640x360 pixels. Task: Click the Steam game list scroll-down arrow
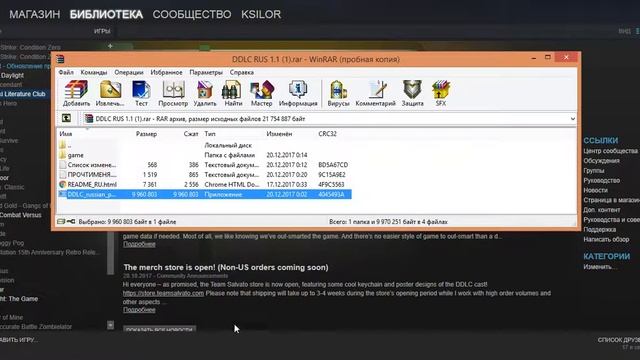point(111,325)
